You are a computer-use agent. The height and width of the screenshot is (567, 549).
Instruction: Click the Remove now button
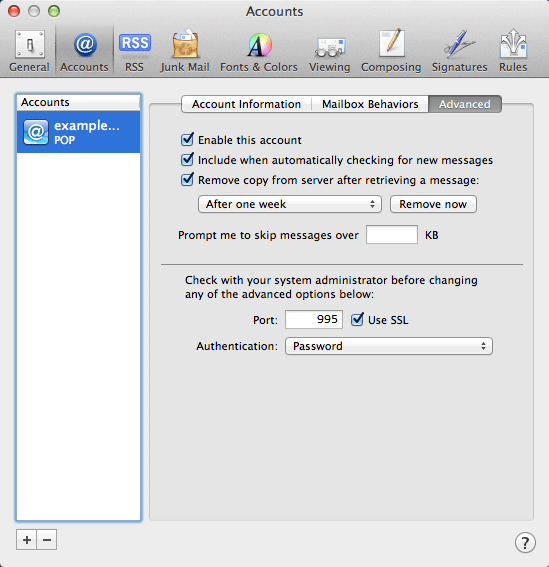[x=433, y=204]
